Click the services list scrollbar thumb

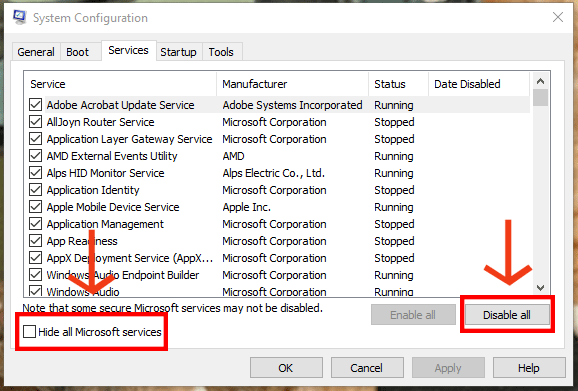coord(540,98)
